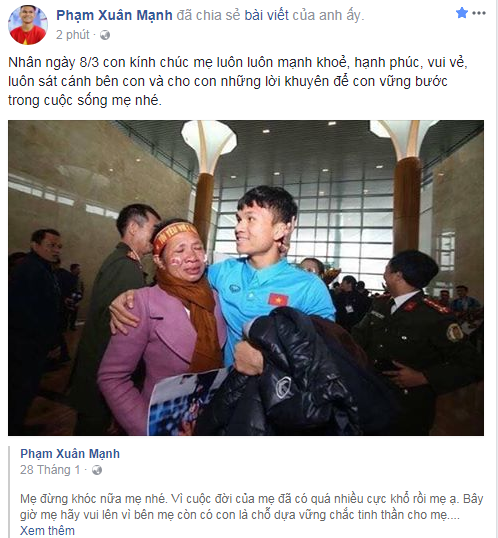Click the shared post text about mother
498x538 pixels.
tap(252, 507)
